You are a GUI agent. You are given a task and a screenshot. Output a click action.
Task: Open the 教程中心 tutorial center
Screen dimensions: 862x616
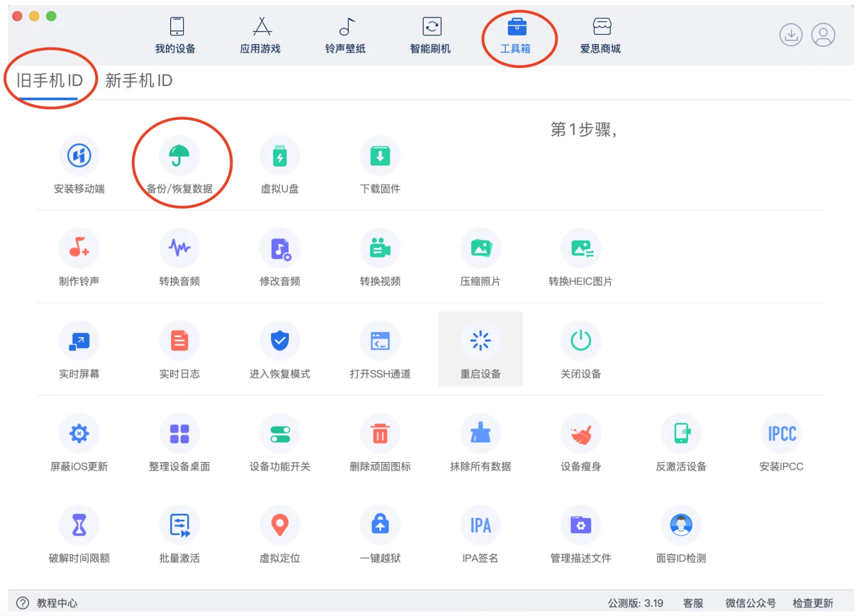pyautogui.click(x=57, y=603)
